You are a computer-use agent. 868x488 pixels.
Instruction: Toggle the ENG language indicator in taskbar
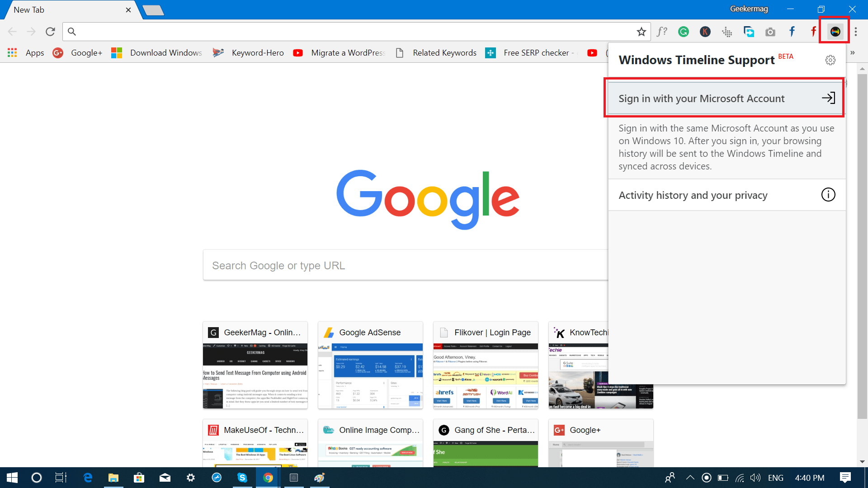pos(776,478)
